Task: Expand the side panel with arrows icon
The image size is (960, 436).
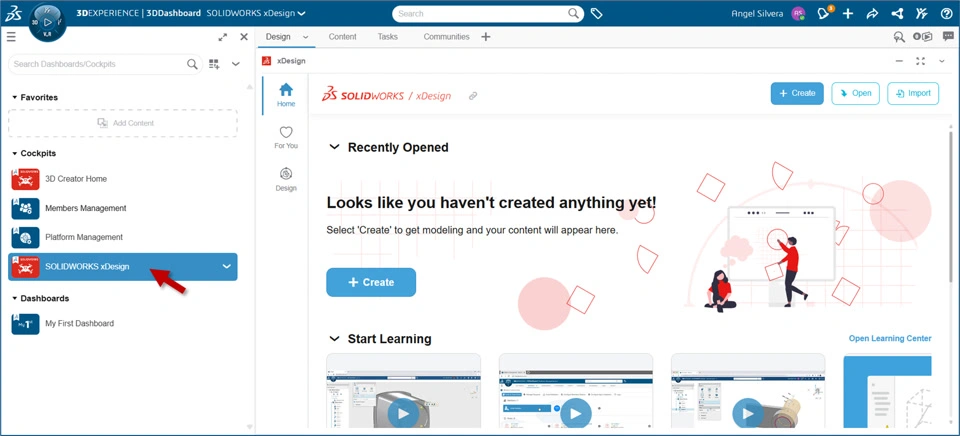Action: pos(223,37)
